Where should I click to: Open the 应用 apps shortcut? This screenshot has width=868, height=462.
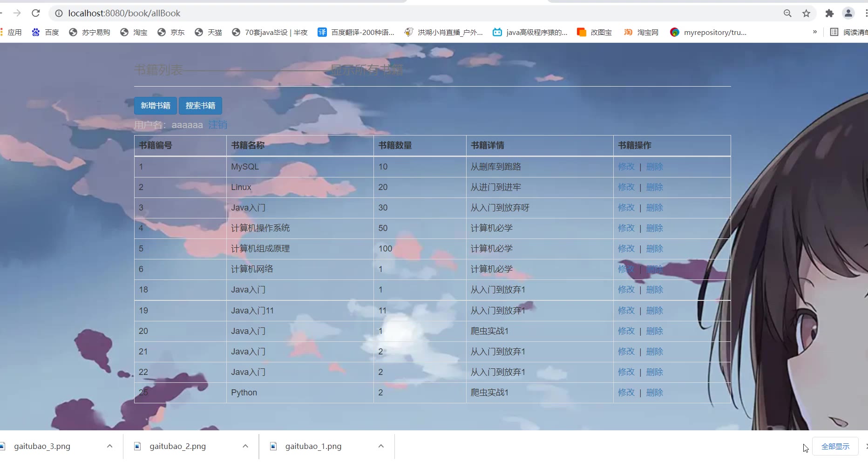(11, 32)
